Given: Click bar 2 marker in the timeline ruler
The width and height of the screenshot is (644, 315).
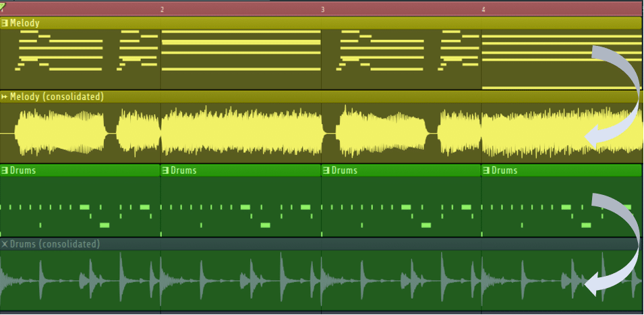Looking at the screenshot, I should pyautogui.click(x=162, y=9).
